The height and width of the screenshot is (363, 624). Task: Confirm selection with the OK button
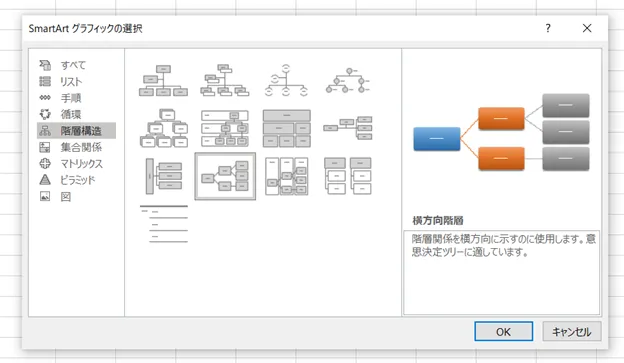pyautogui.click(x=503, y=332)
